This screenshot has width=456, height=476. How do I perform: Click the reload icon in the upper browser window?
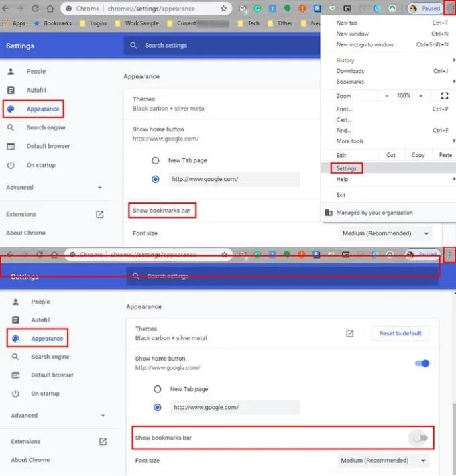coord(36,9)
